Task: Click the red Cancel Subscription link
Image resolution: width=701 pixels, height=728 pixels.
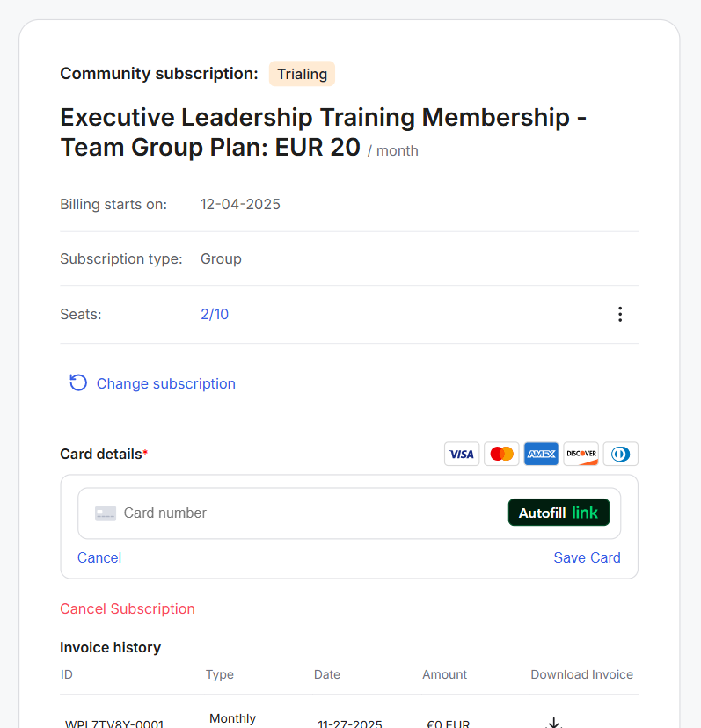Action: pyautogui.click(x=128, y=608)
